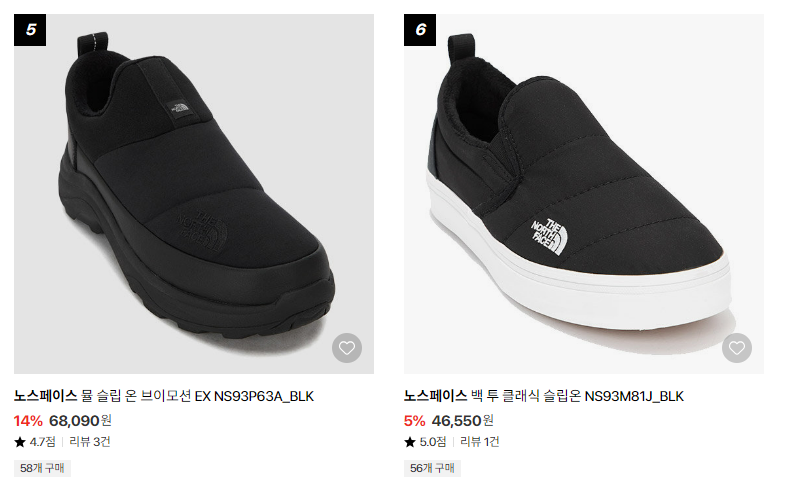Viewport: 795px width, 499px height.
Task: Click the rank 5 badge
Action: [30, 29]
